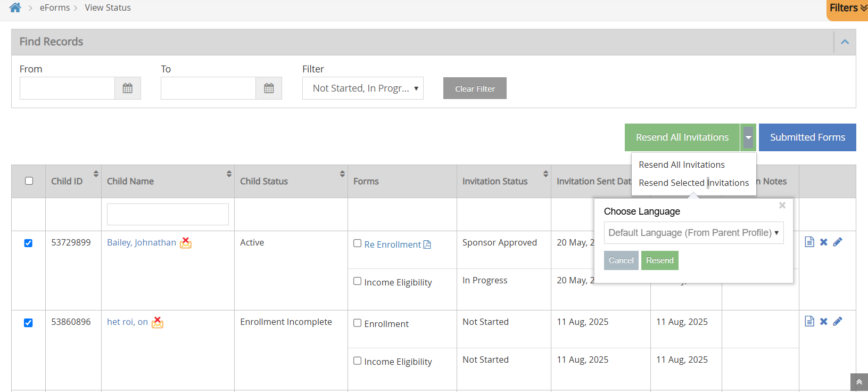Open the status Filter dropdown

[363, 88]
